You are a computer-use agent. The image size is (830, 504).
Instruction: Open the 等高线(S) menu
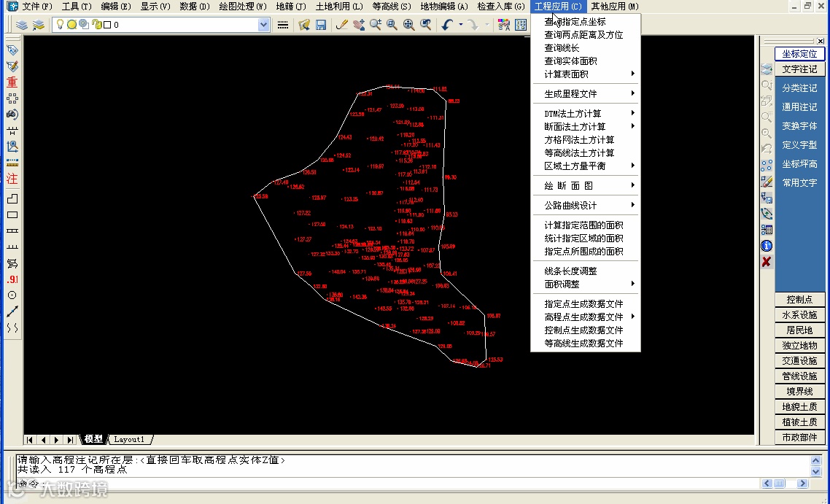391,7
